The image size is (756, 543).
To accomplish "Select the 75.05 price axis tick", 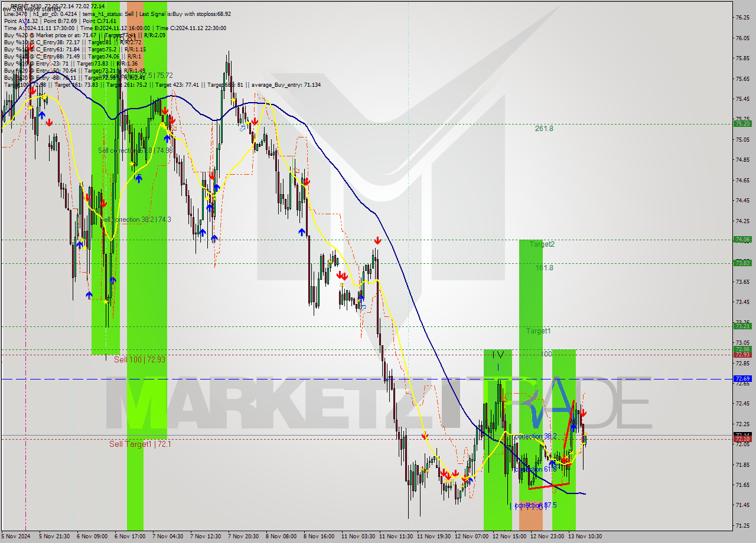I will pyautogui.click(x=742, y=139).
